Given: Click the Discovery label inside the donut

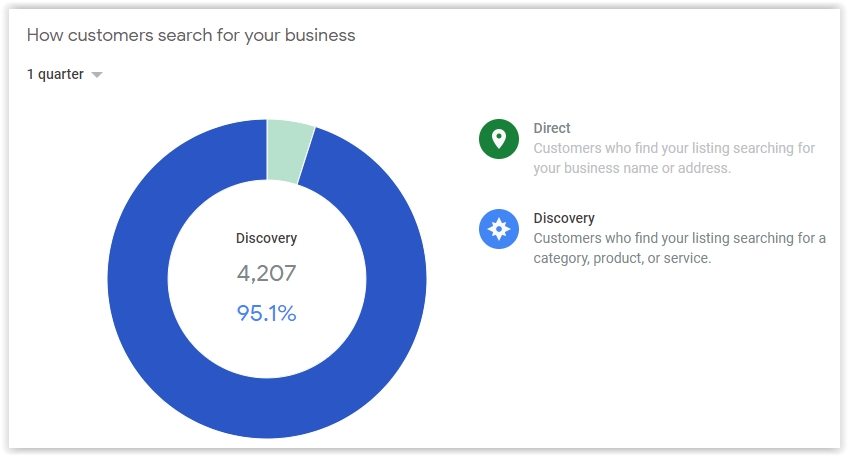Looking at the screenshot, I should pyautogui.click(x=267, y=238).
